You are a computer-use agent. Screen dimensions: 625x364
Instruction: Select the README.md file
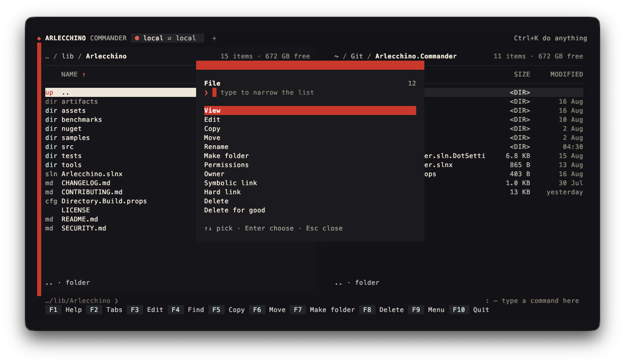(120, 219)
